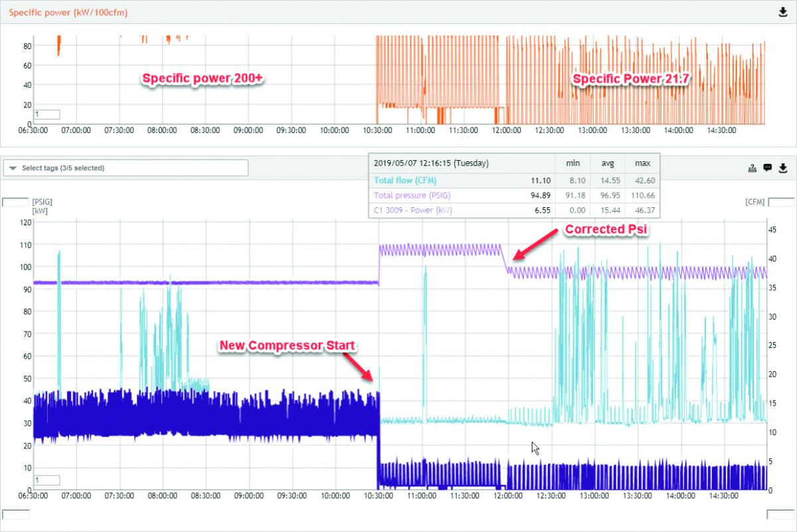Click the [kW] axis unit label
Viewport: 797px width, 532px height.
click(39, 211)
